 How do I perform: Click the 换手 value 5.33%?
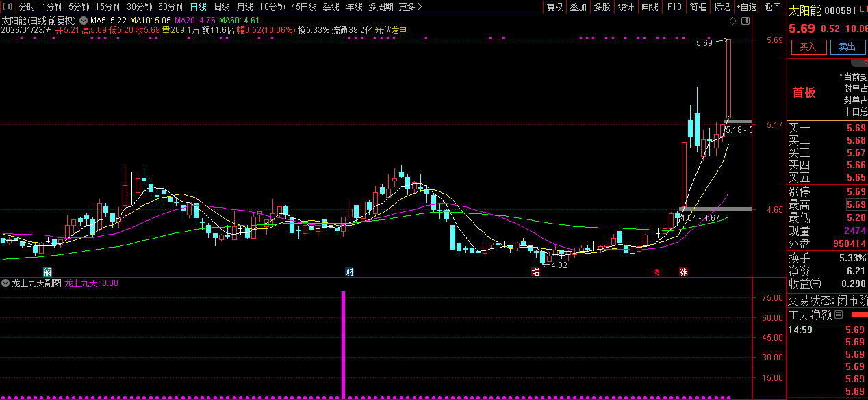853,258
